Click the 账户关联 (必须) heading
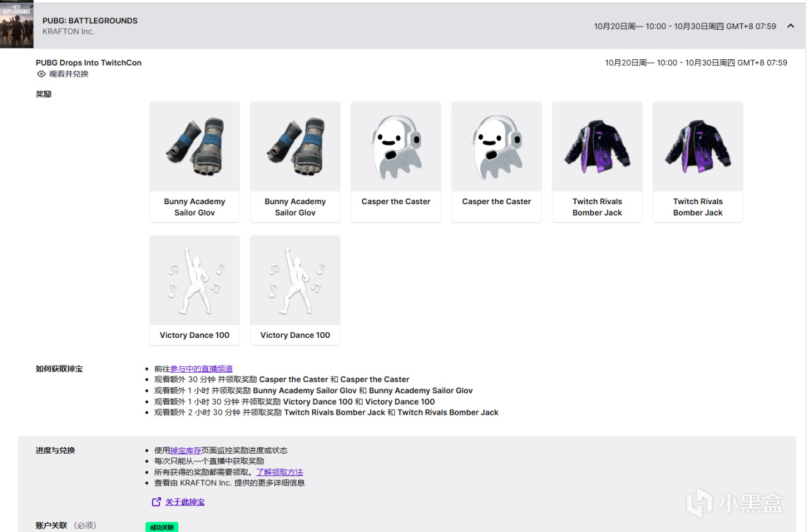Viewport: 807px width, 532px height. 66,525
